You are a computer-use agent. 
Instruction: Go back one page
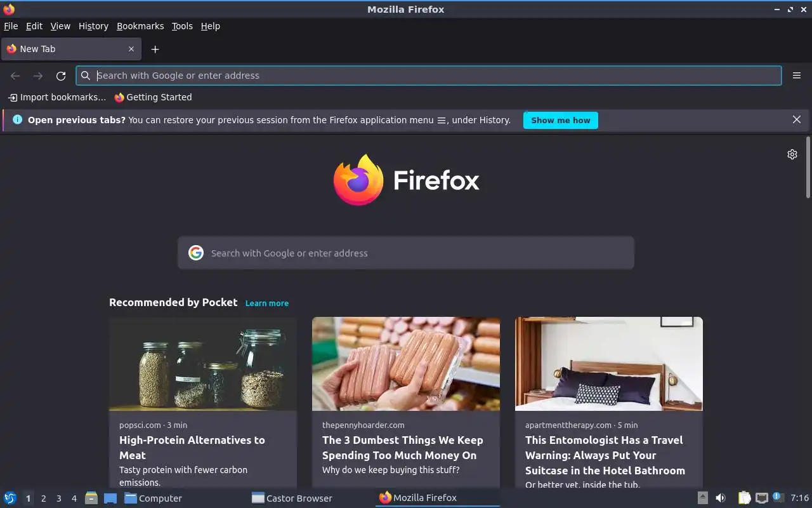point(15,76)
